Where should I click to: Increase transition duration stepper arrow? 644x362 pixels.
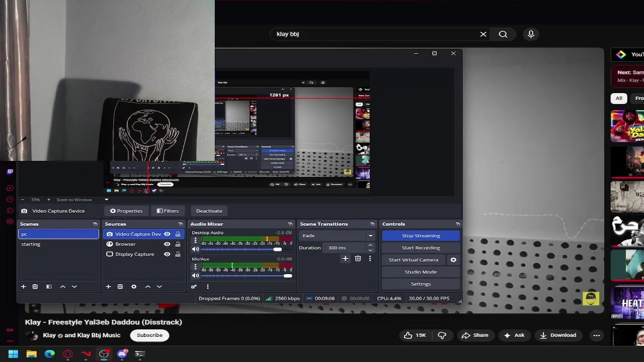pyautogui.click(x=370, y=245)
